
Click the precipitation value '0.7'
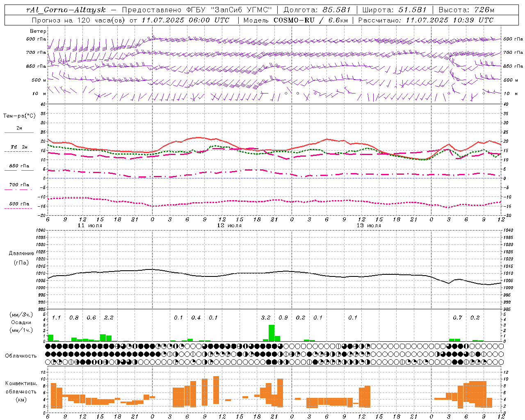[457, 318]
